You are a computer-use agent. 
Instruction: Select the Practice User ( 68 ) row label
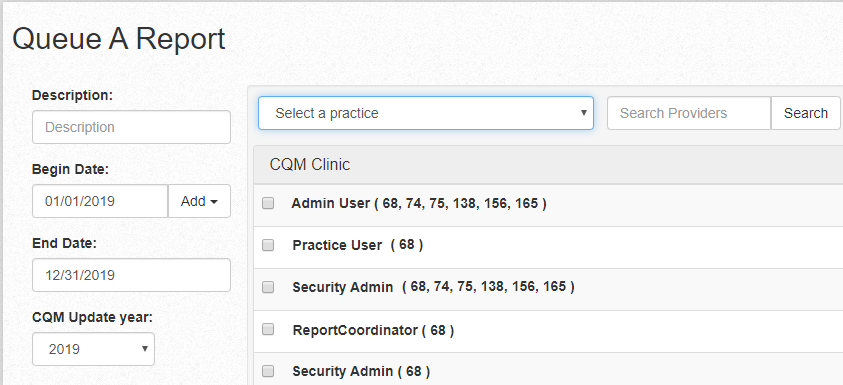(358, 245)
